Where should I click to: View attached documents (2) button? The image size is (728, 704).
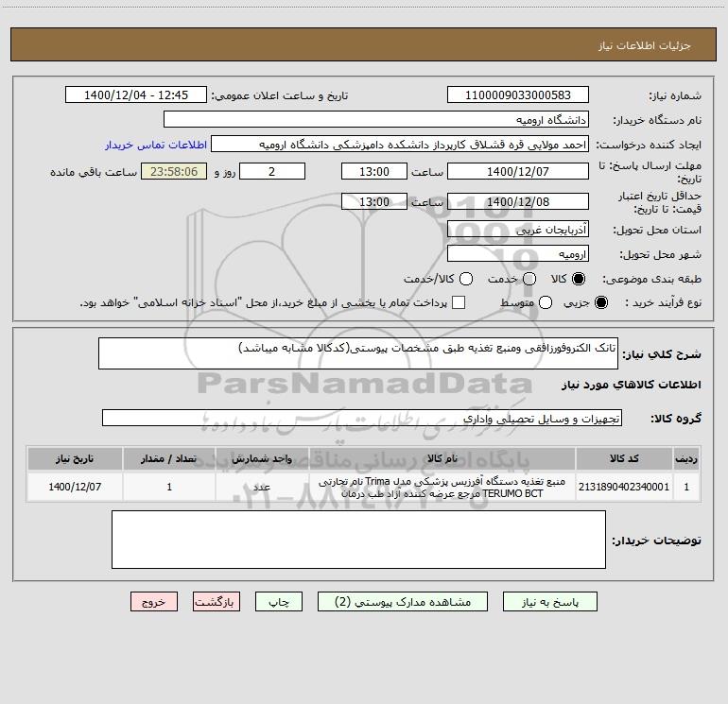click(x=403, y=602)
